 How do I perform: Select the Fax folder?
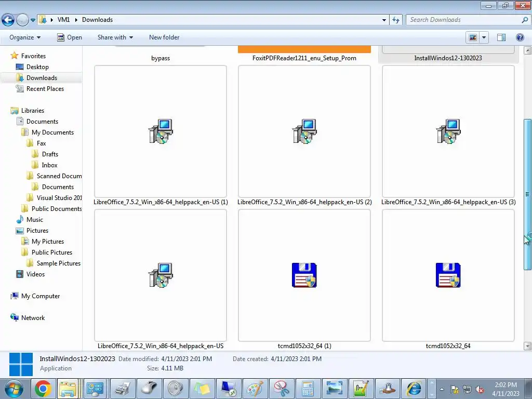(x=42, y=143)
